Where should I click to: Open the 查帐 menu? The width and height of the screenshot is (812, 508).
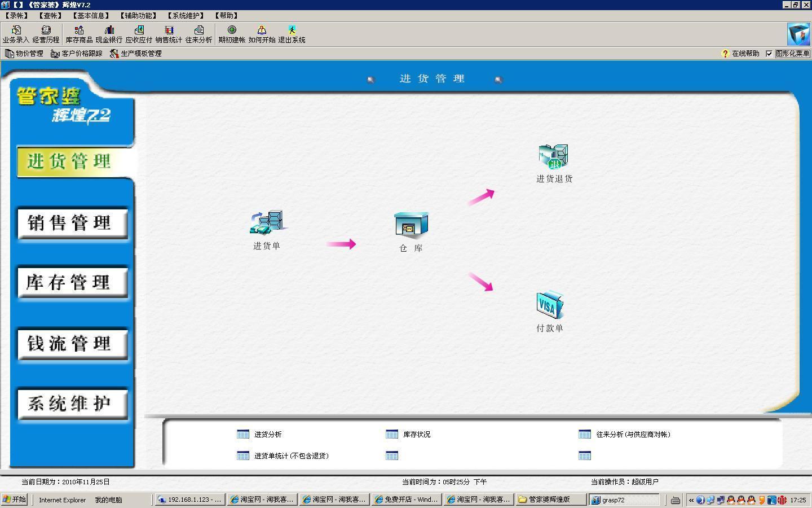point(50,15)
